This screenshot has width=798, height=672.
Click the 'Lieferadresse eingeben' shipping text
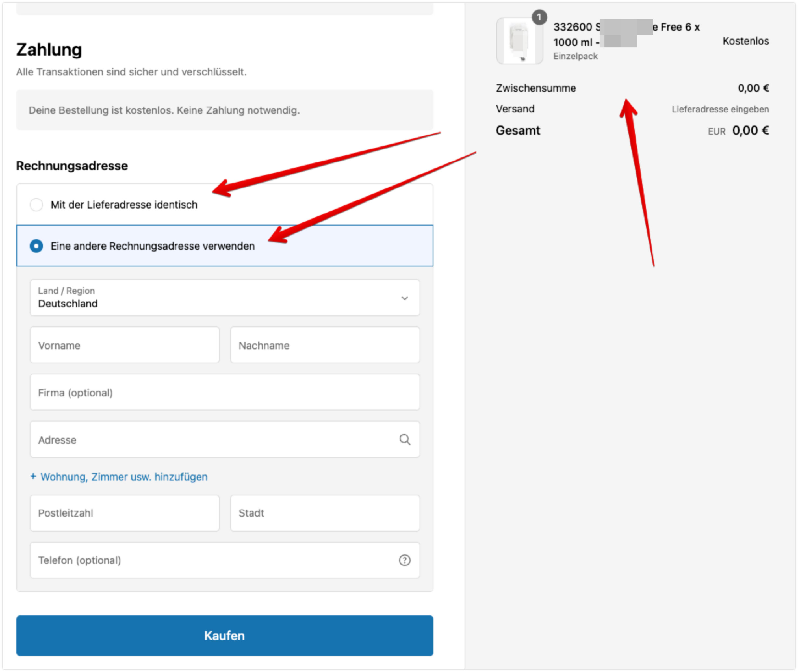[720, 109]
